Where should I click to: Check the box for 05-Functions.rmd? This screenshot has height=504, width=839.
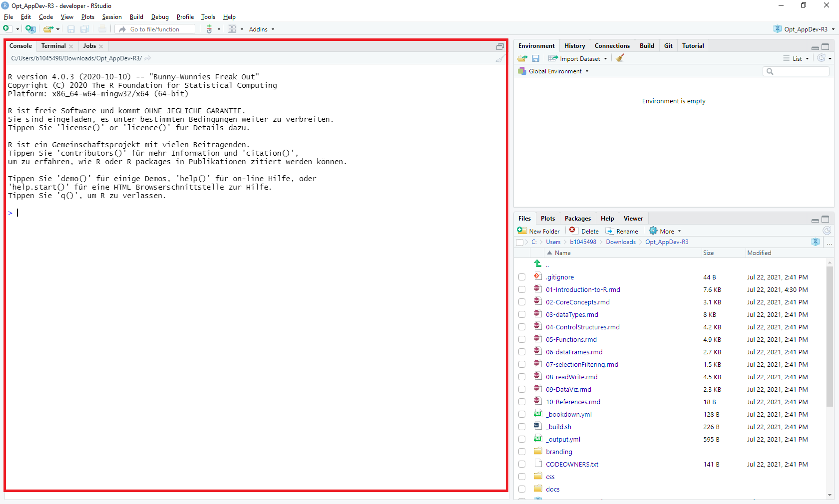tap(522, 339)
